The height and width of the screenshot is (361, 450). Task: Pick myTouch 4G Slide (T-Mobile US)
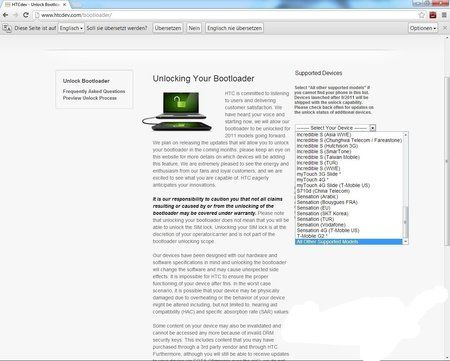(x=333, y=185)
